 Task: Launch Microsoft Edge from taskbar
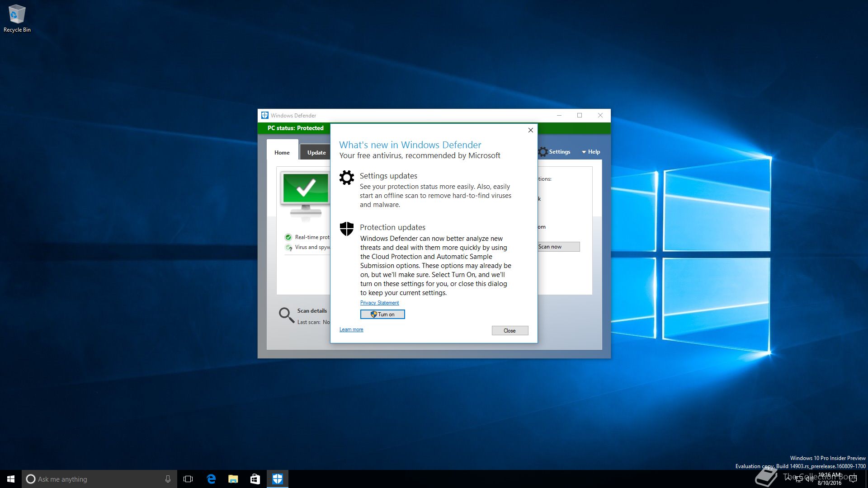point(211,479)
